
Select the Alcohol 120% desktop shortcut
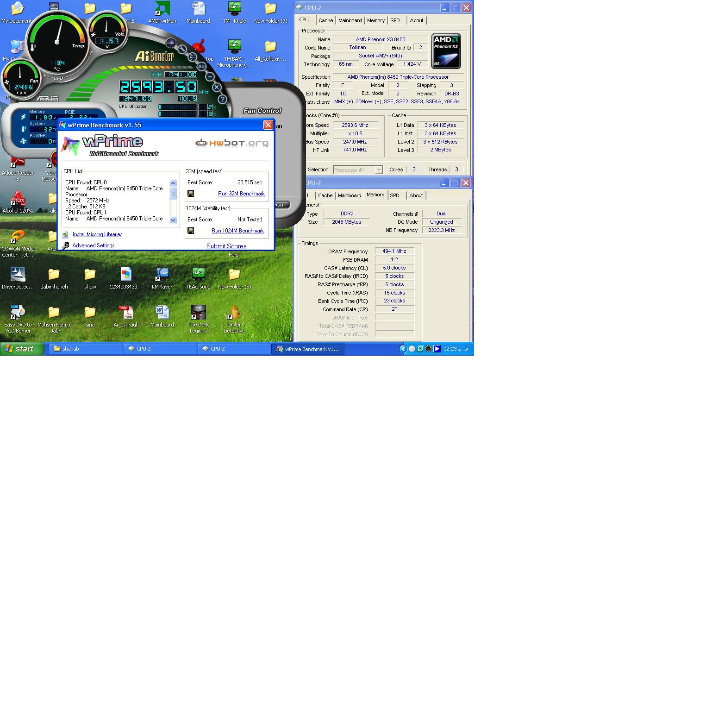pyautogui.click(x=18, y=202)
